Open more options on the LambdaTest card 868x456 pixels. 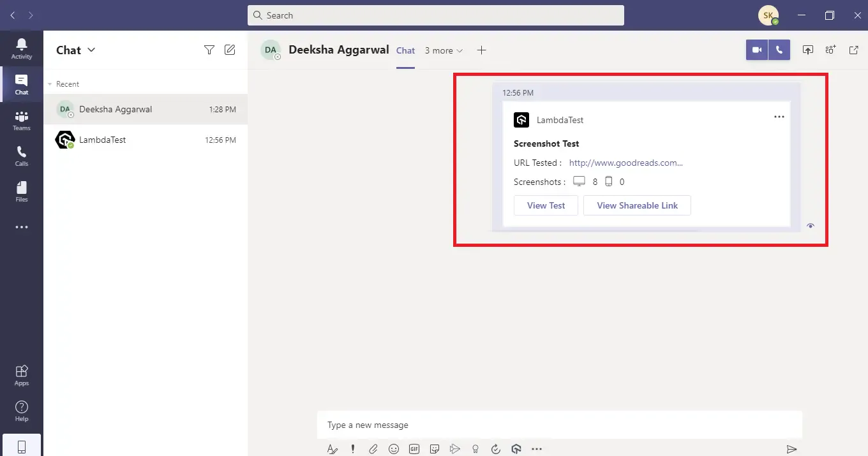(x=779, y=117)
